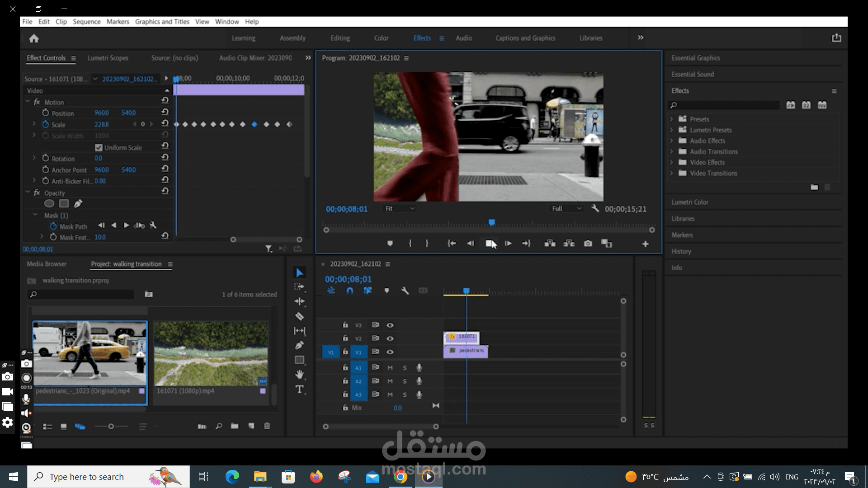The image size is (868, 488).
Task: Switch to the Color workspace tab
Action: coord(381,38)
